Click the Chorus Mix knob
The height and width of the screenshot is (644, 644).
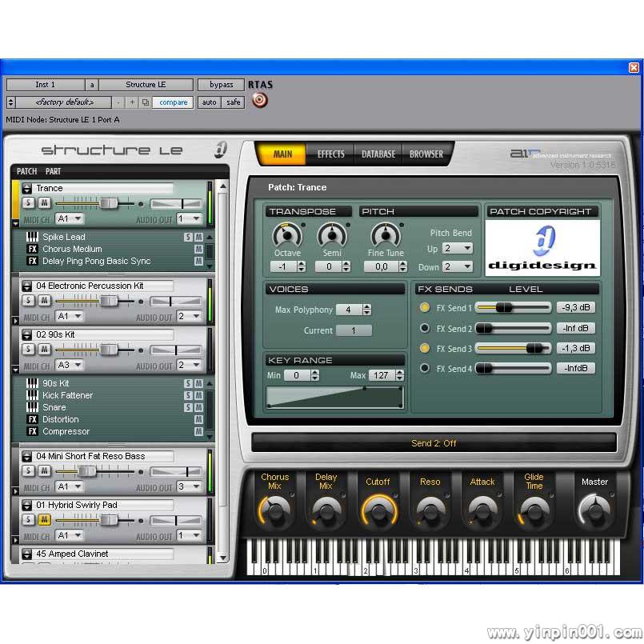[x=274, y=510]
